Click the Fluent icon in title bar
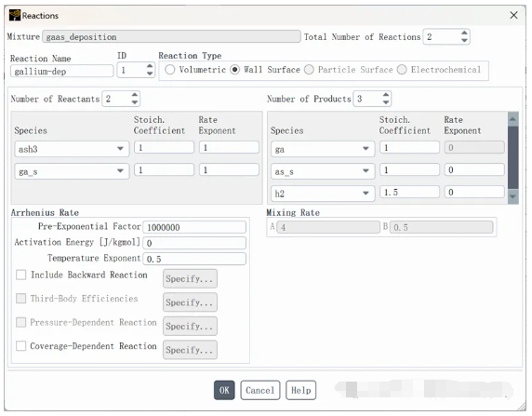 (x=15, y=15)
